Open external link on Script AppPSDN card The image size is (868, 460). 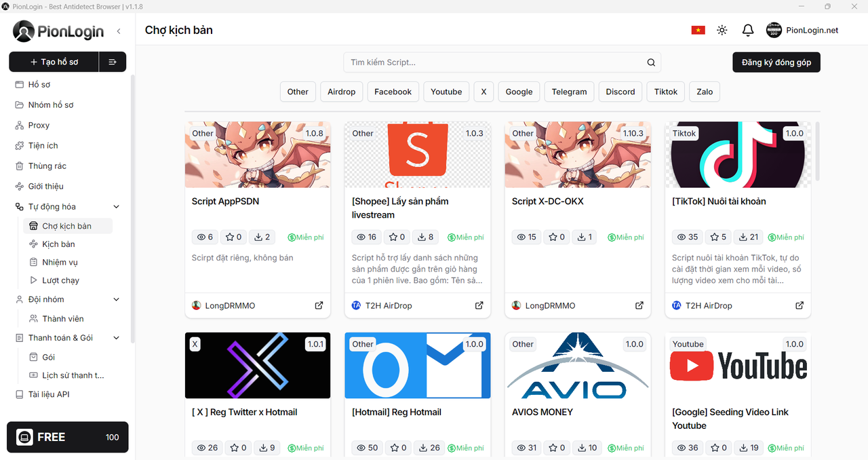point(319,305)
